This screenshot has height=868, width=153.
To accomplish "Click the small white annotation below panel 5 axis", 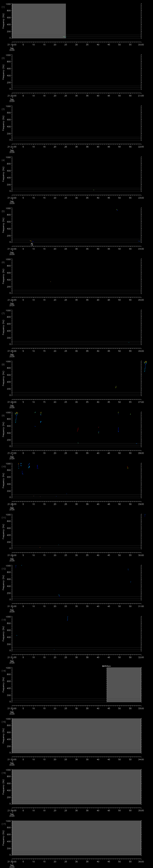I will pos(32,244).
